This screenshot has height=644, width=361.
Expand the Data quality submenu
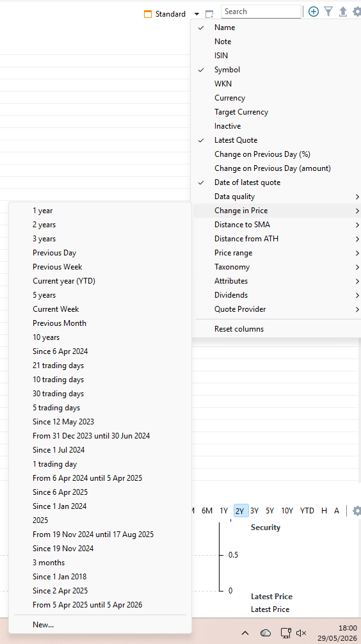(x=277, y=197)
